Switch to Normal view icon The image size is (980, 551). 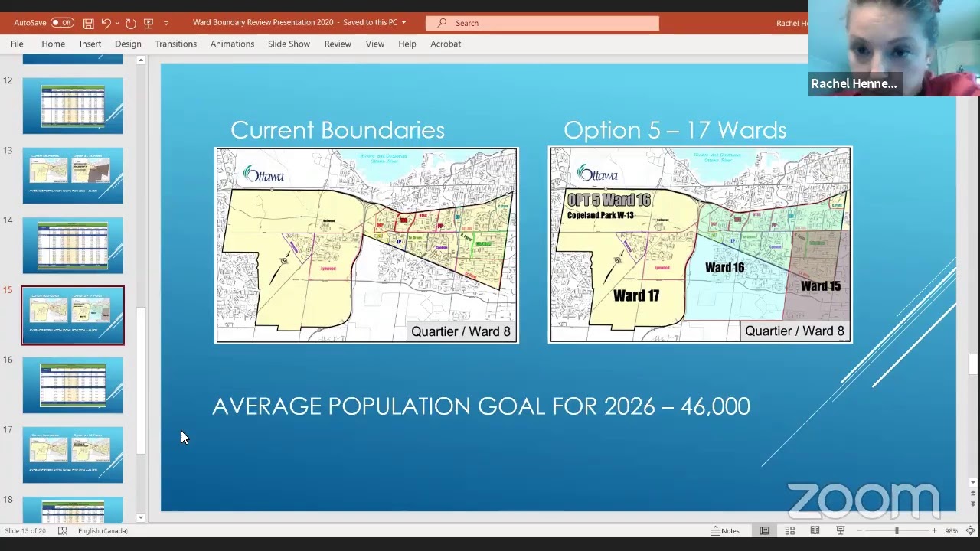click(764, 530)
